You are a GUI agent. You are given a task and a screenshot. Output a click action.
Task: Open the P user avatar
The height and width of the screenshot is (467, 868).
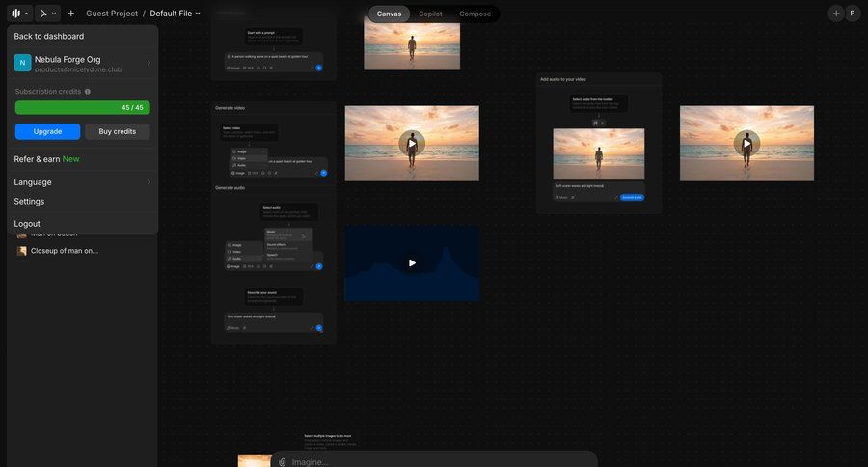click(853, 14)
